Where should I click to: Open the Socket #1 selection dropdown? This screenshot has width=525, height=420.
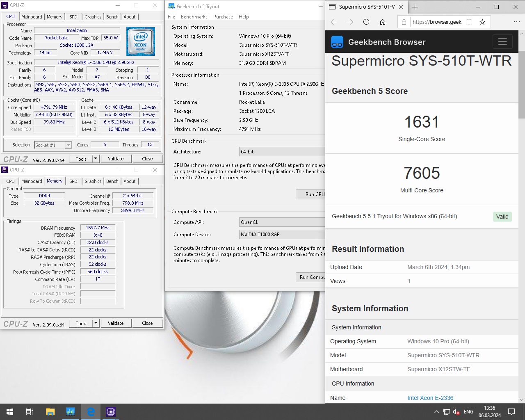53,145
